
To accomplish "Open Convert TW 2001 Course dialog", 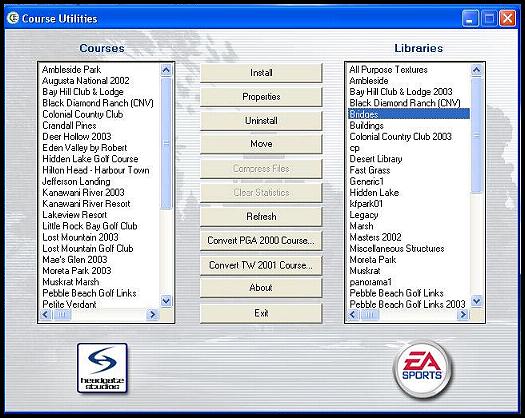I will pyautogui.click(x=261, y=265).
